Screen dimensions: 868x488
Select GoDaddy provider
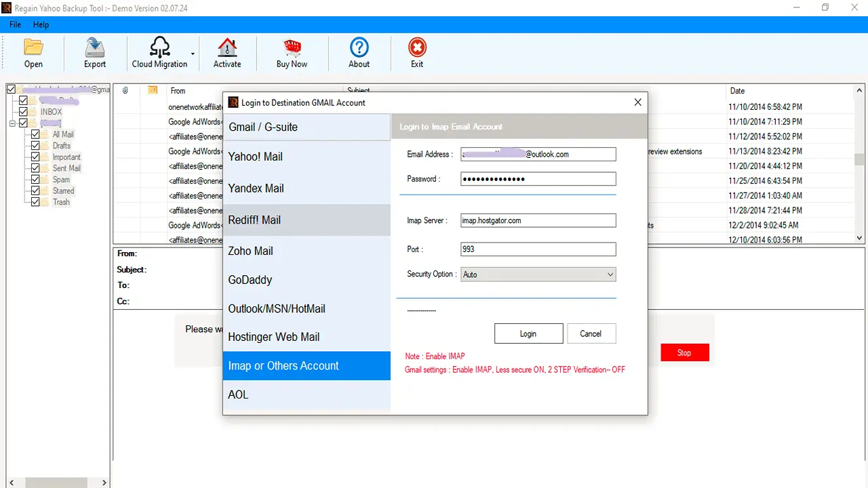pyautogui.click(x=307, y=280)
